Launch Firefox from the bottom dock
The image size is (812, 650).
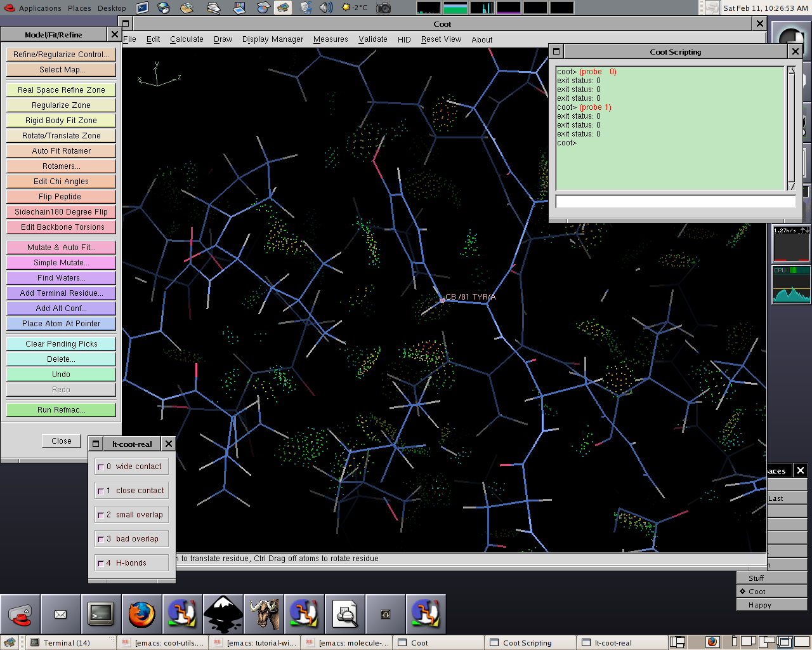141,614
